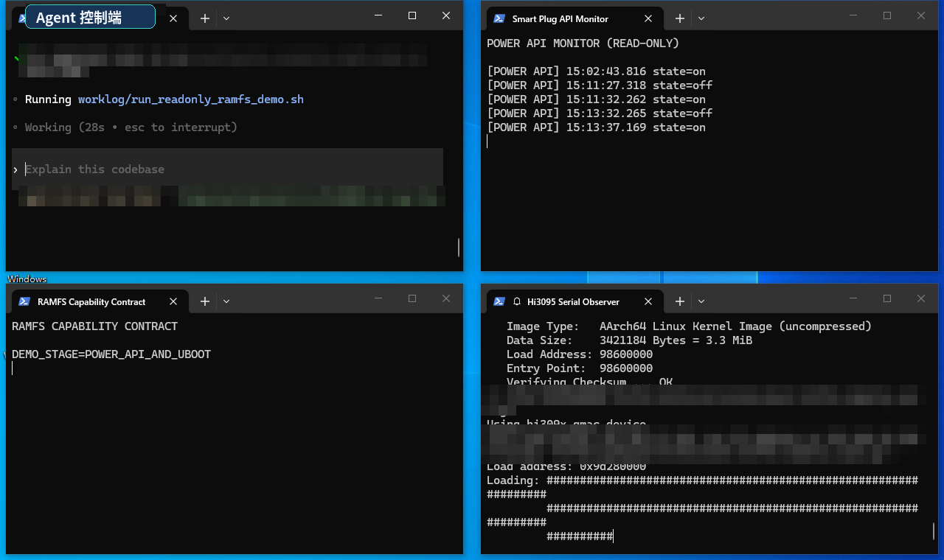Click the scrollbar in Hi3095 Serial Observer window
Image resolution: width=944 pixels, height=560 pixels.
[x=934, y=531]
